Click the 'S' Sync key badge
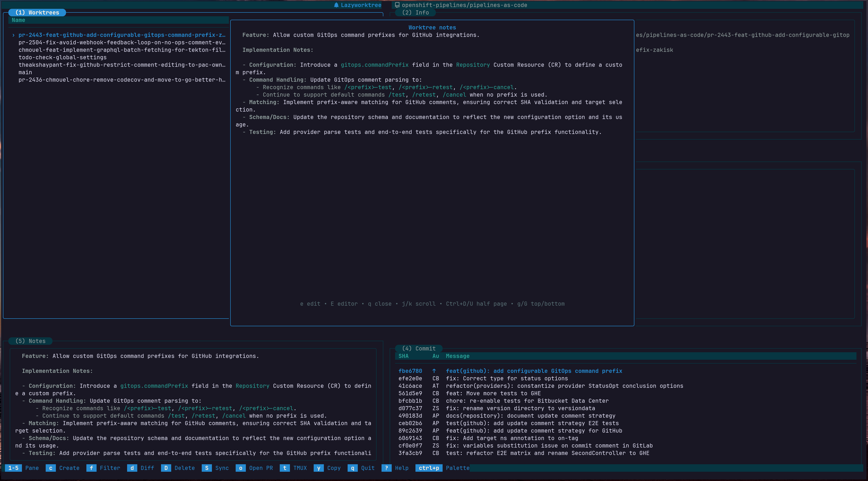Viewport: 868px width, 481px height. [206, 468]
